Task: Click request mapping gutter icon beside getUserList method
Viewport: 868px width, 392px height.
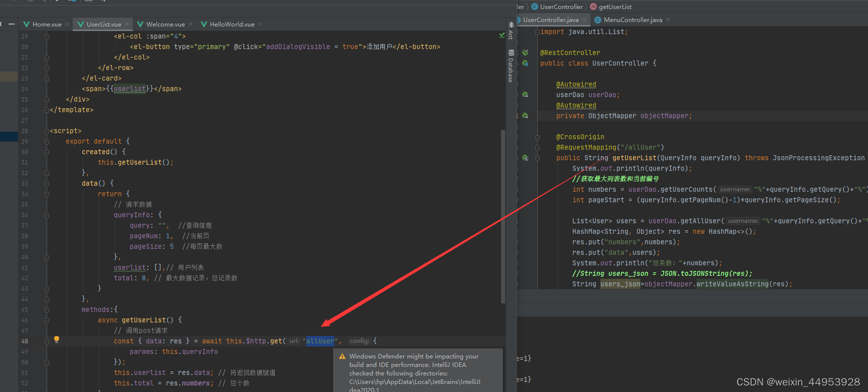Action: click(x=525, y=158)
